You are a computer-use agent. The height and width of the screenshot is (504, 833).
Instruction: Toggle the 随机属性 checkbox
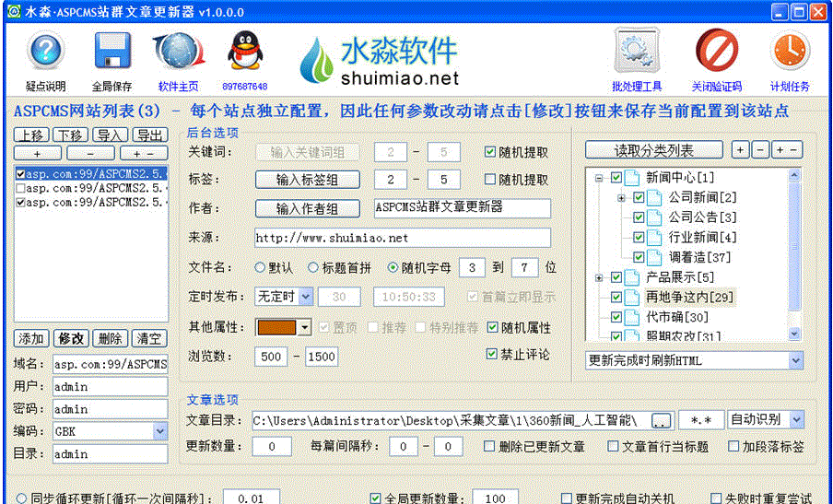[x=492, y=328]
